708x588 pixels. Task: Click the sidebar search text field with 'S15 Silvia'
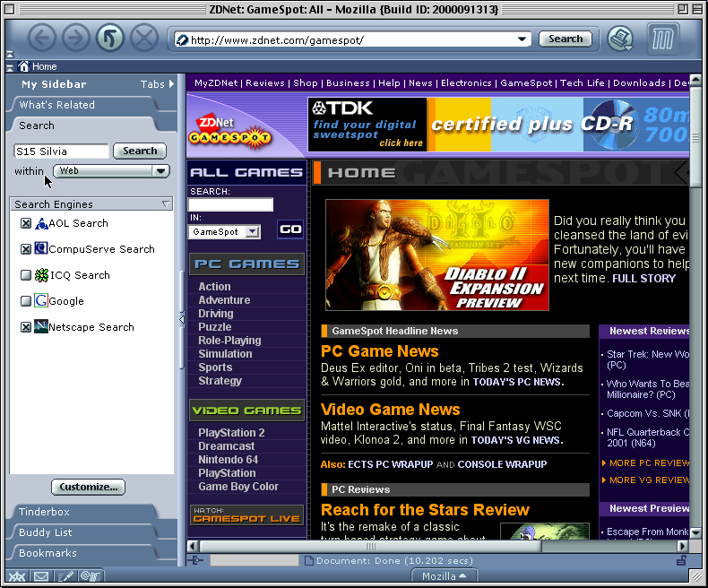tap(62, 151)
